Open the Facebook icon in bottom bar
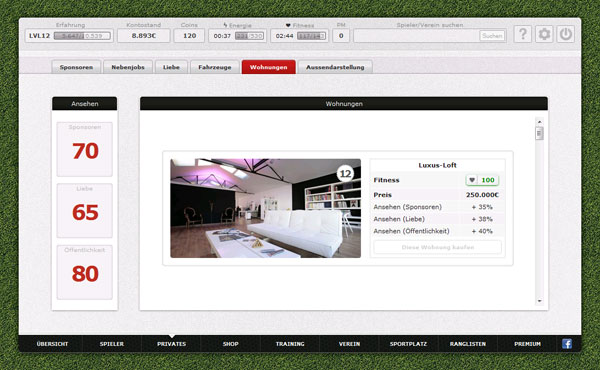The width and height of the screenshot is (600, 370). [567, 344]
